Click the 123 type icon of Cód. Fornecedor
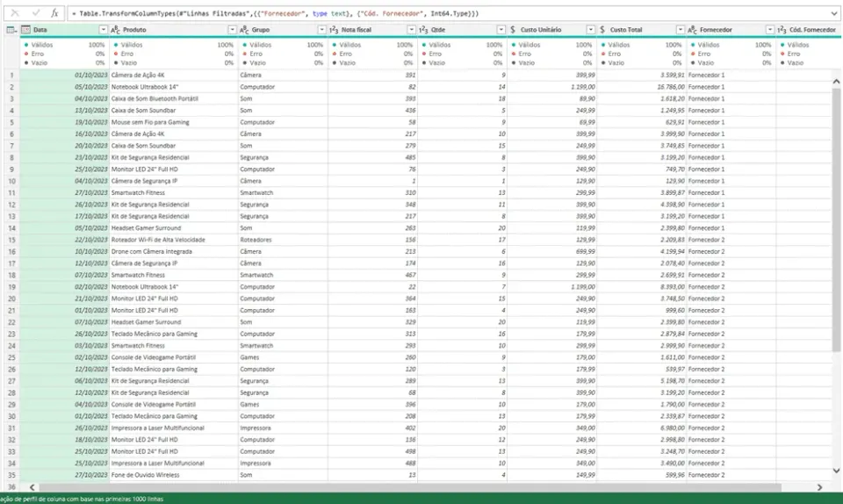The image size is (843, 504). pyautogui.click(x=782, y=30)
